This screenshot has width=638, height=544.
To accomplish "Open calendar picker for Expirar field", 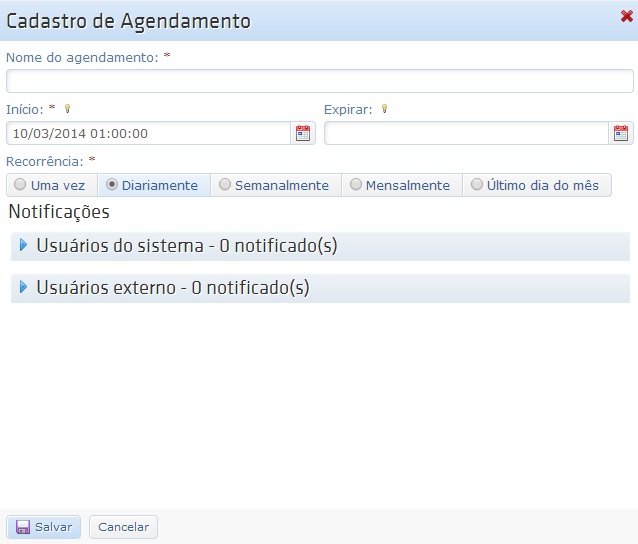I will [x=621, y=133].
